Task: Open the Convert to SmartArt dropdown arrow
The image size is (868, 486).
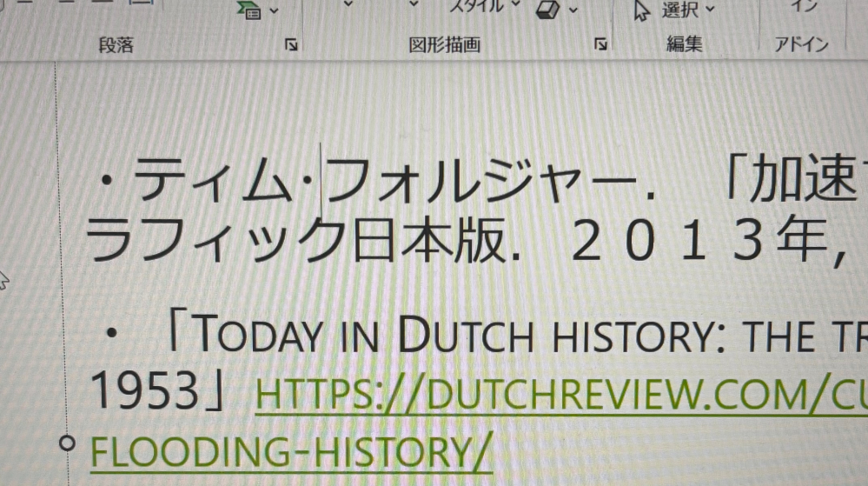Action: pos(274,10)
